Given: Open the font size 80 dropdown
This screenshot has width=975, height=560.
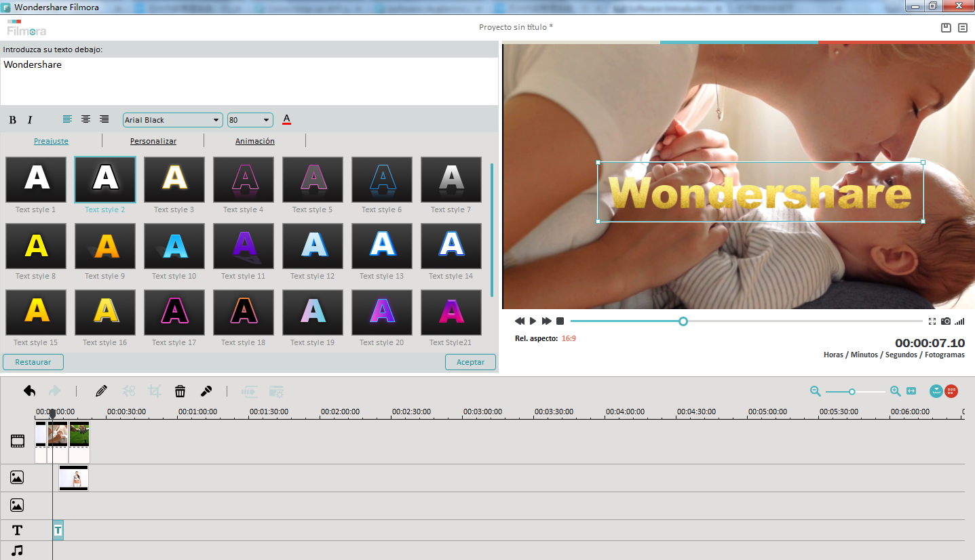Looking at the screenshot, I should tap(250, 120).
